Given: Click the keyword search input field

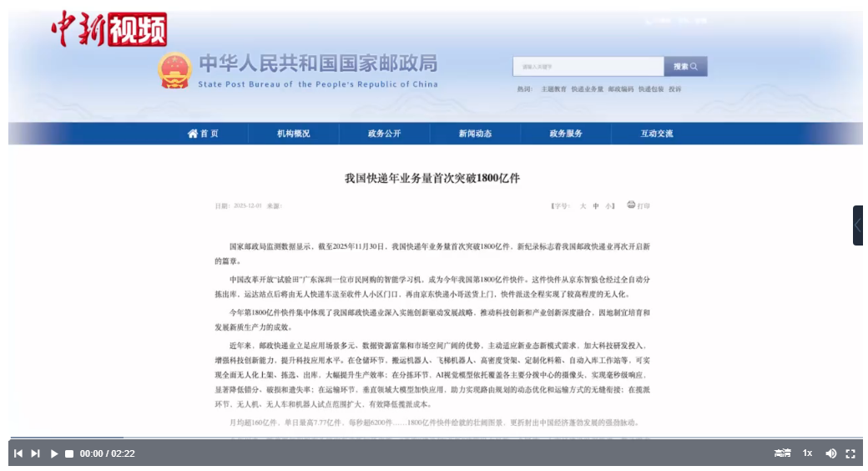Looking at the screenshot, I should pyautogui.click(x=588, y=67).
